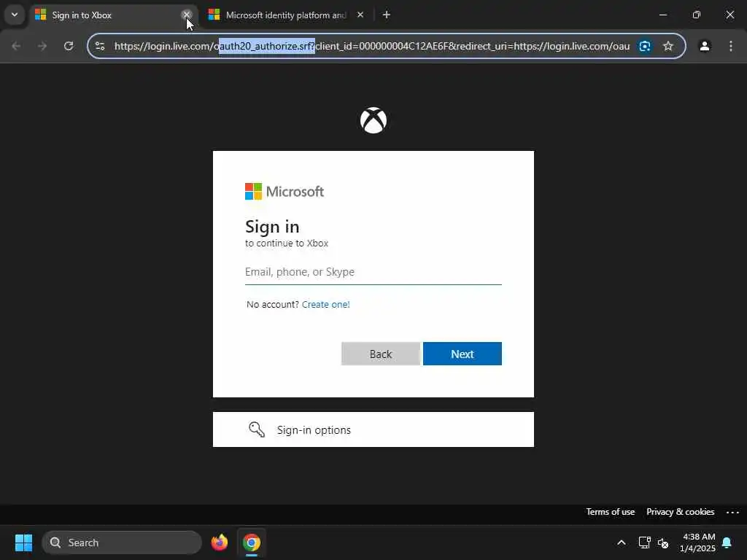The width and height of the screenshot is (747, 560).
Task: Minimize the Chrome window
Action: click(x=663, y=15)
